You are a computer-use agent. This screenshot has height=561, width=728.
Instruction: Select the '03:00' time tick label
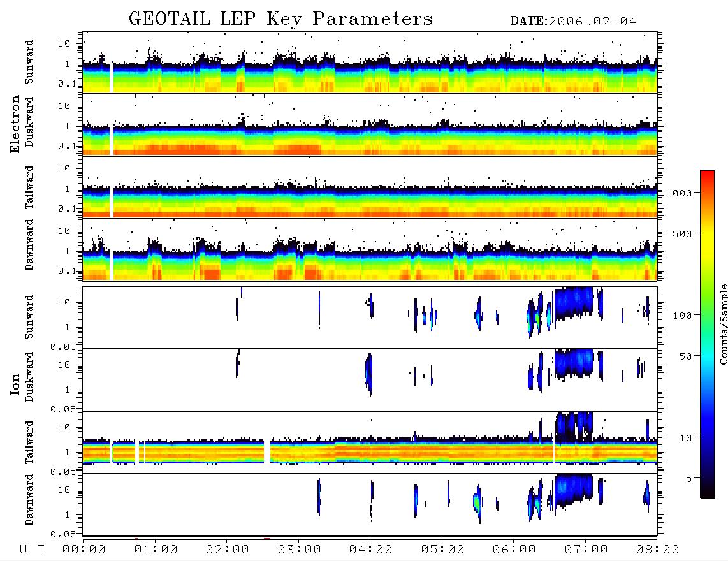pyautogui.click(x=300, y=550)
